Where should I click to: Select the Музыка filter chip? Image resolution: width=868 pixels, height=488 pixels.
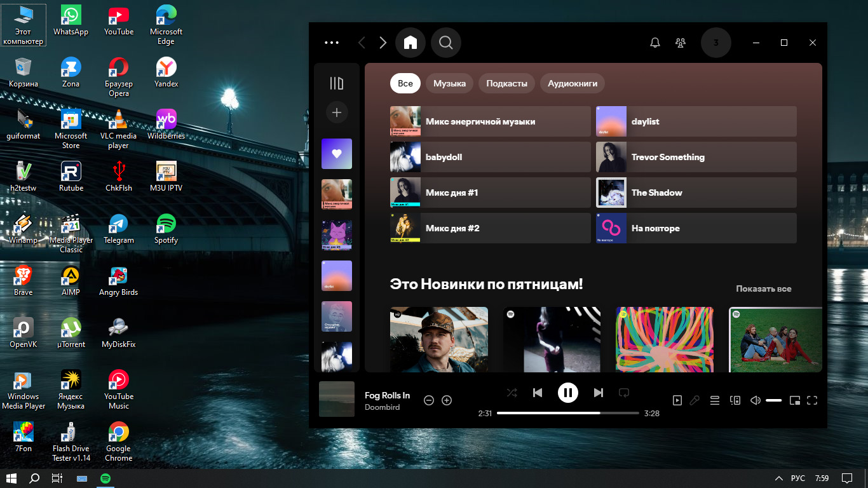[450, 83]
